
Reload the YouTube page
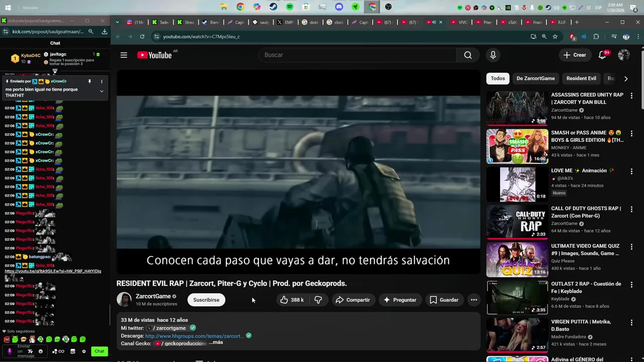tap(142, 37)
